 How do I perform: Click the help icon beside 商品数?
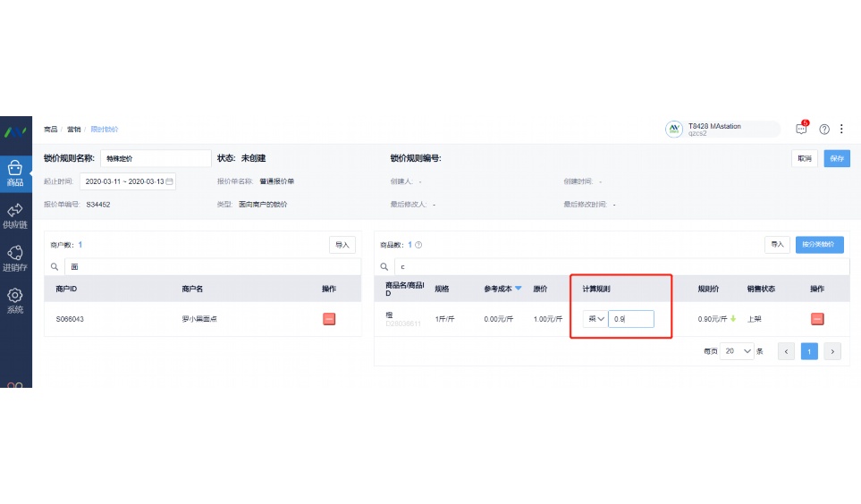click(x=418, y=245)
